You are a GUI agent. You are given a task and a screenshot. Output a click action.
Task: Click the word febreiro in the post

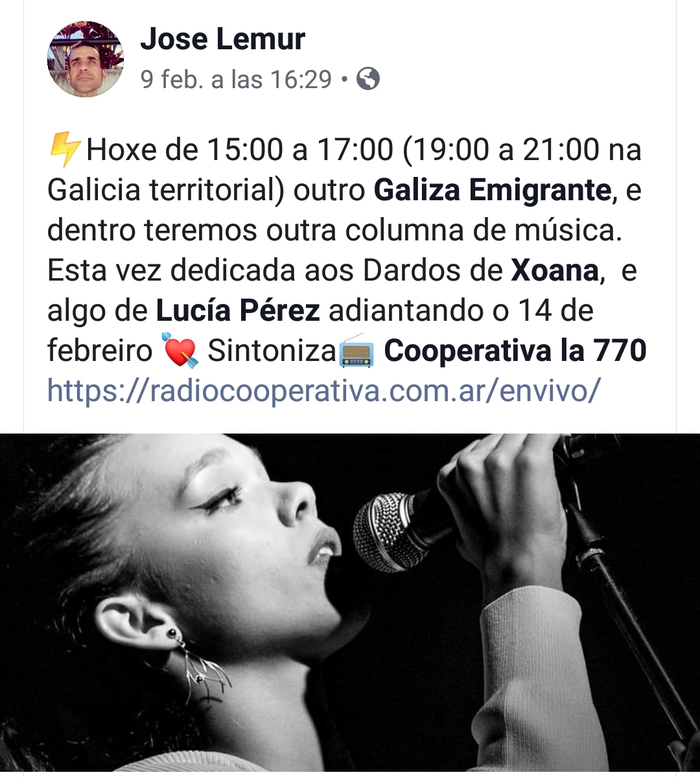coord(100,351)
